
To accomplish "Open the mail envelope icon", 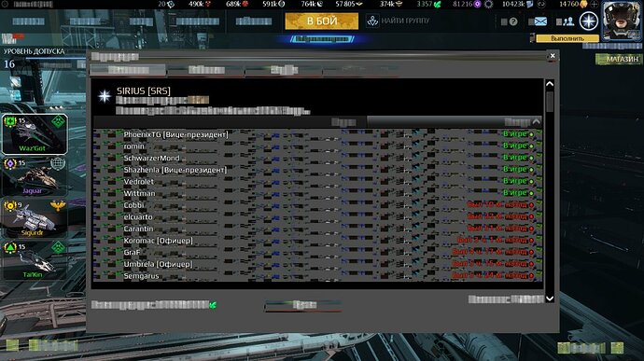I will 540,21.
